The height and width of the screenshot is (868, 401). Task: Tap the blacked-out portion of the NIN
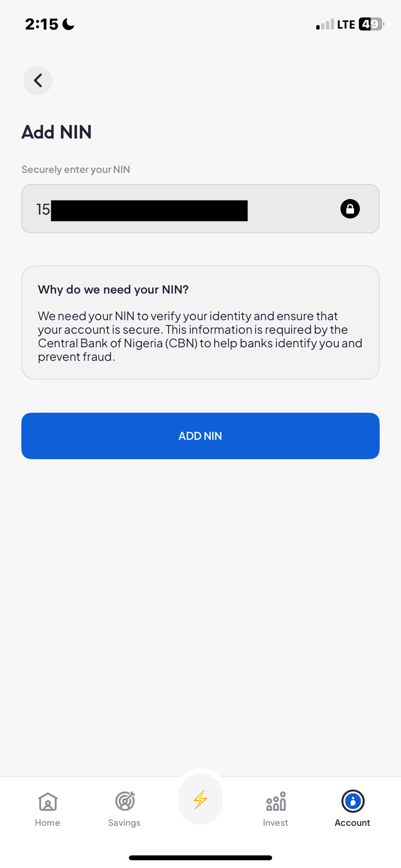149,211
